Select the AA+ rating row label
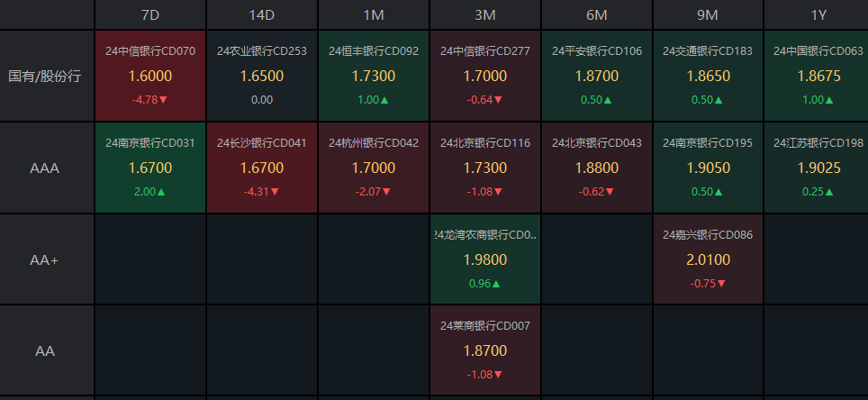868x400 pixels. point(45,259)
